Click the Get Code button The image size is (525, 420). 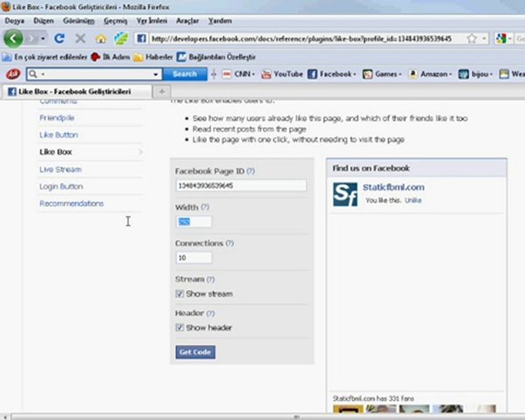[195, 352]
